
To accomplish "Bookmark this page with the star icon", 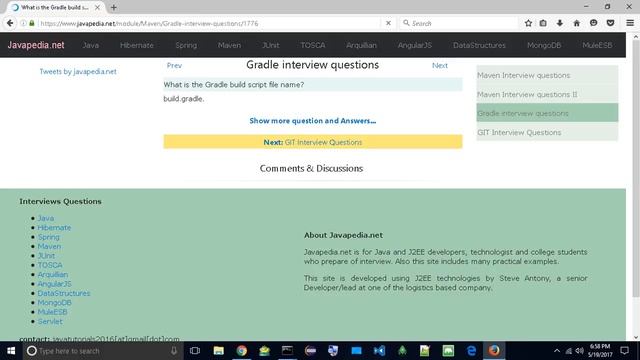I will click(x=528, y=23).
